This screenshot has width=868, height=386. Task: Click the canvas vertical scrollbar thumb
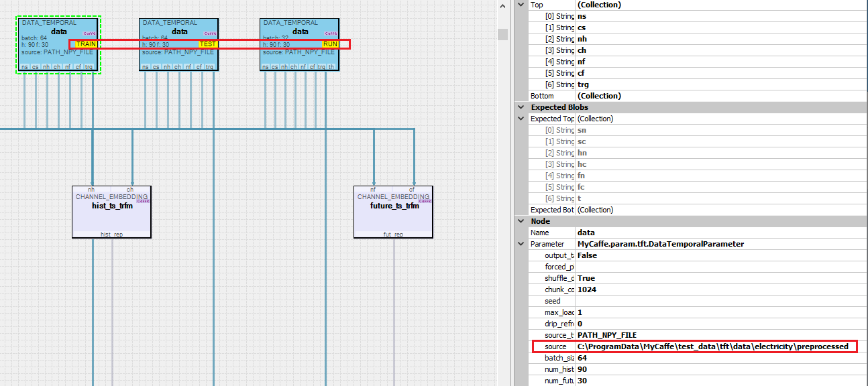tap(502, 34)
